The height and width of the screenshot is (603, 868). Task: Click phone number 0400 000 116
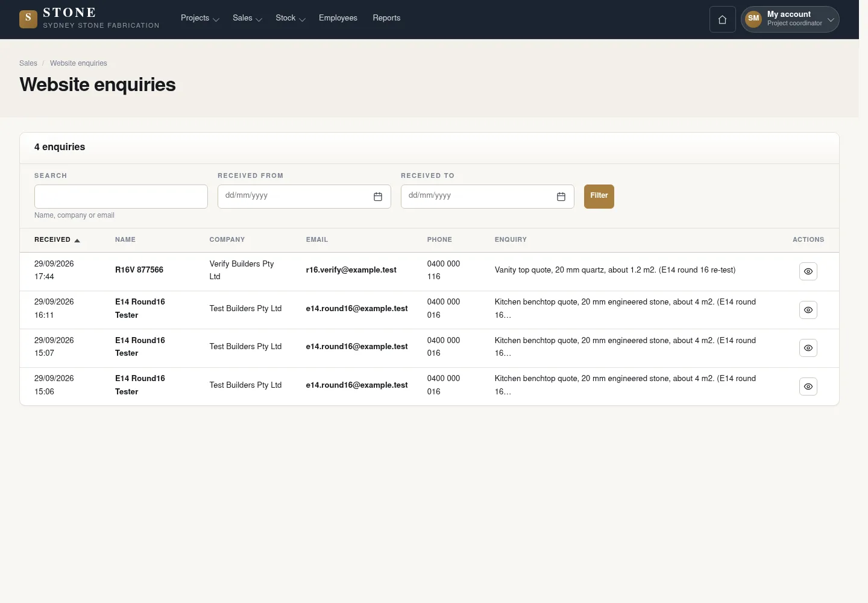click(x=444, y=270)
